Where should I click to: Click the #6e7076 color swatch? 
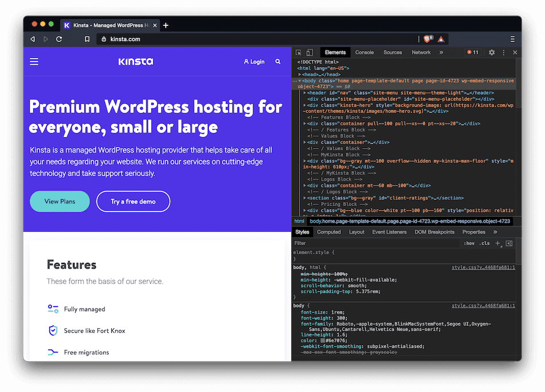click(323, 341)
